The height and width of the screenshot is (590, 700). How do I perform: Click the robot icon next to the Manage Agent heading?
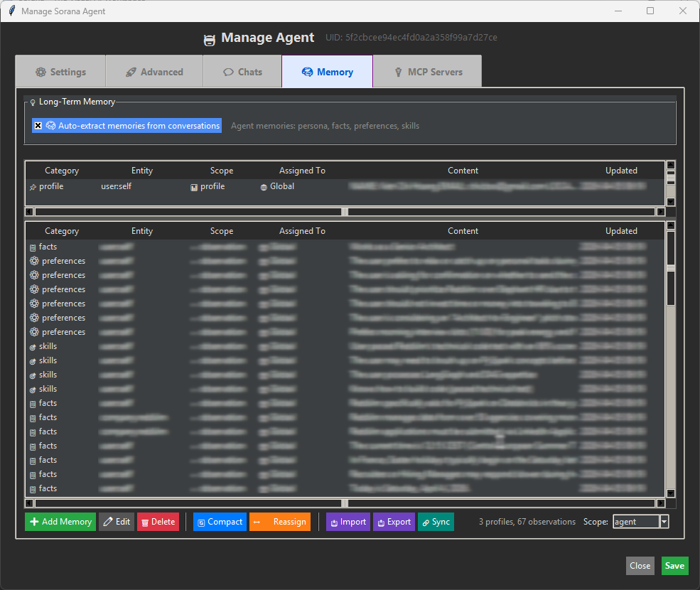coord(210,38)
